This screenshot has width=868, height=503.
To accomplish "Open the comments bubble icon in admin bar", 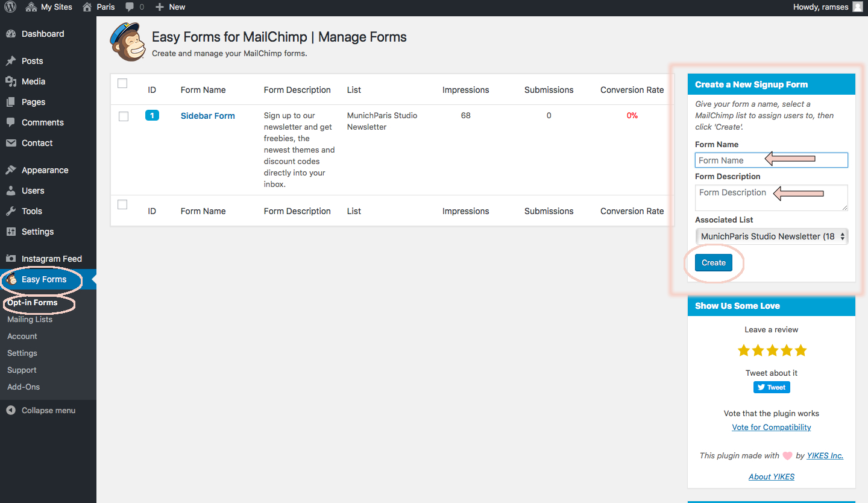I will pyautogui.click(x=130, y=7).
